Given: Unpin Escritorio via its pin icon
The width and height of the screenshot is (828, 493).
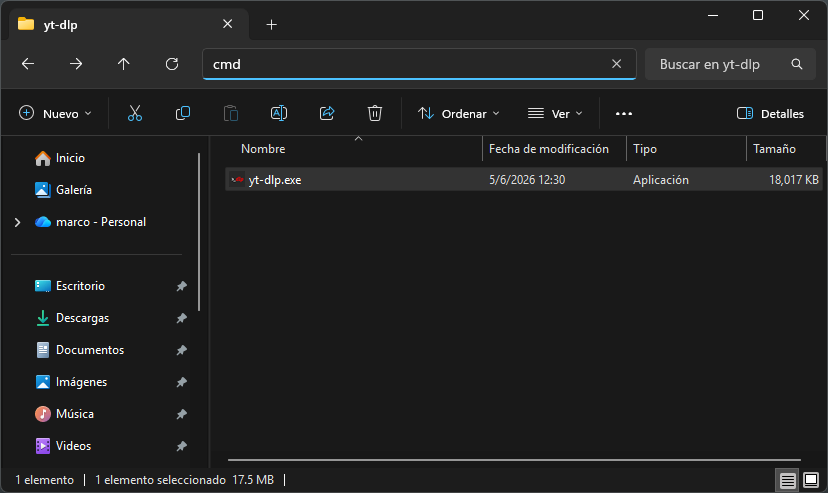Looking at the screenshot, I should point(181,286).
